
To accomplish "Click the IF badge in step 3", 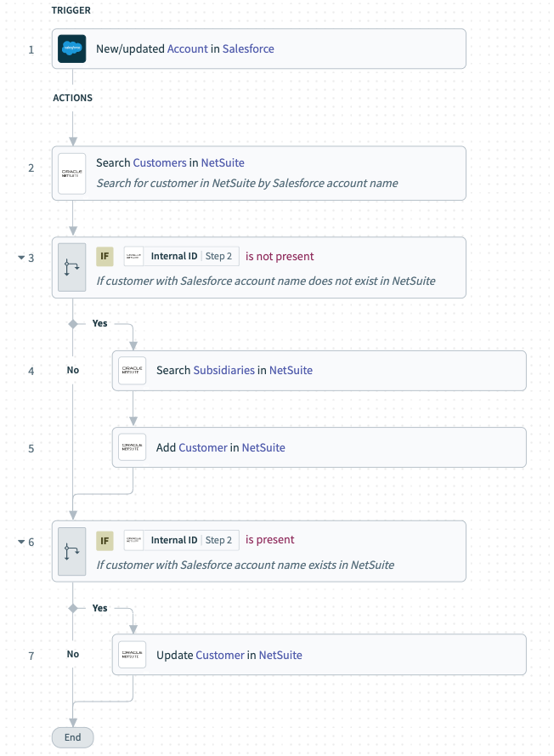I will click(105, 257).
